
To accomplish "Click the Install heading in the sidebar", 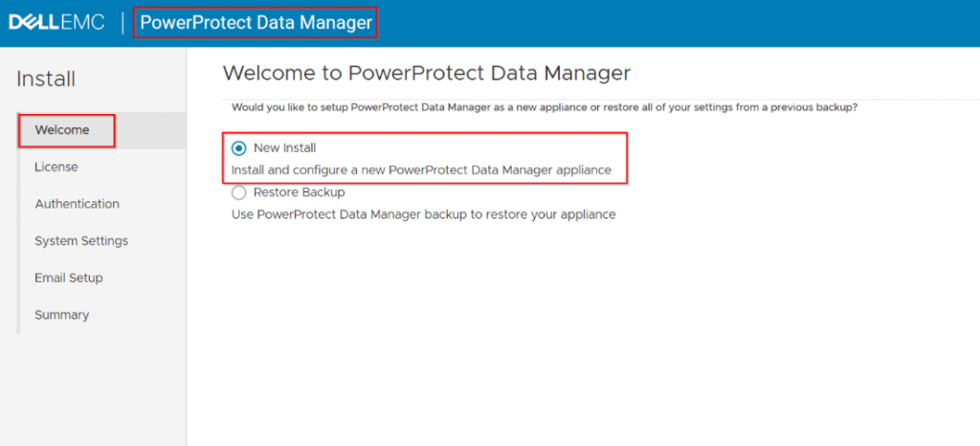I will (x=46, y=79).
